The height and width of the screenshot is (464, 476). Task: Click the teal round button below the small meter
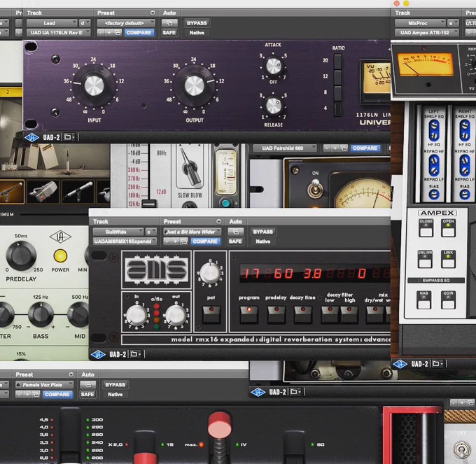click(x=225, y=203)
